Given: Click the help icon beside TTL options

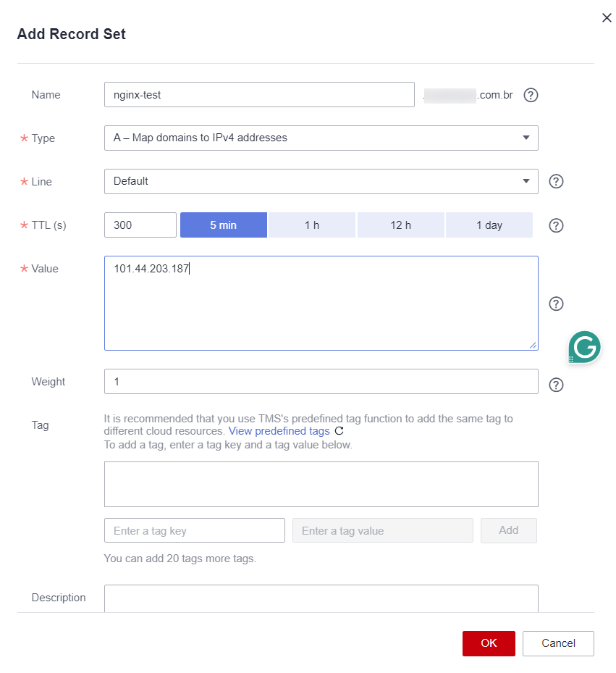Looking at the screenshot, I should pyautogui.click(x=556, y=225).
